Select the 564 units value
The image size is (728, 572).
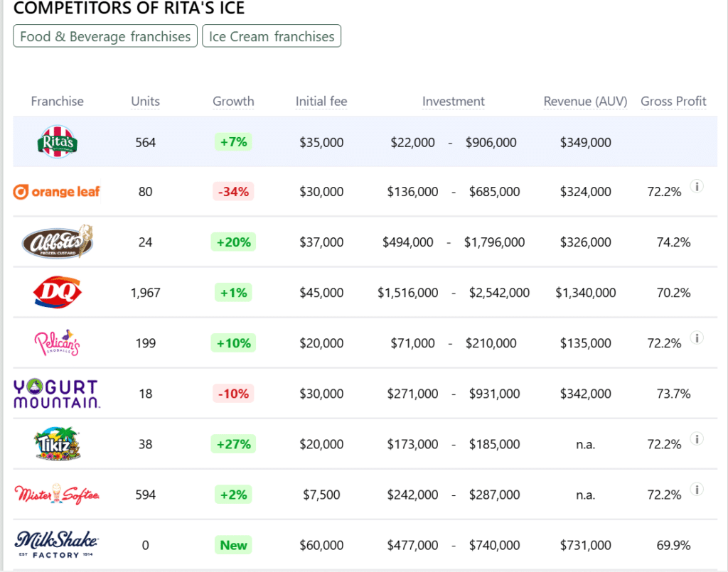pyautogui.click(x=145, y=142)
